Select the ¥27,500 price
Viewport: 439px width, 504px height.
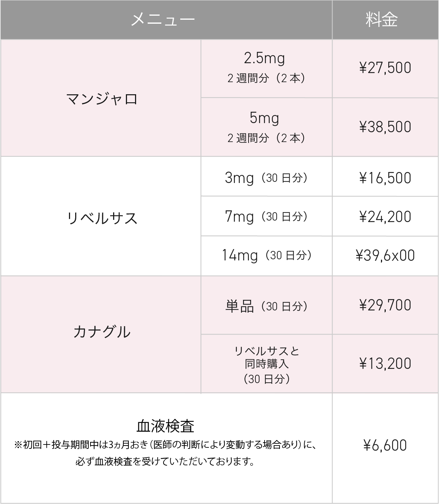385,68
